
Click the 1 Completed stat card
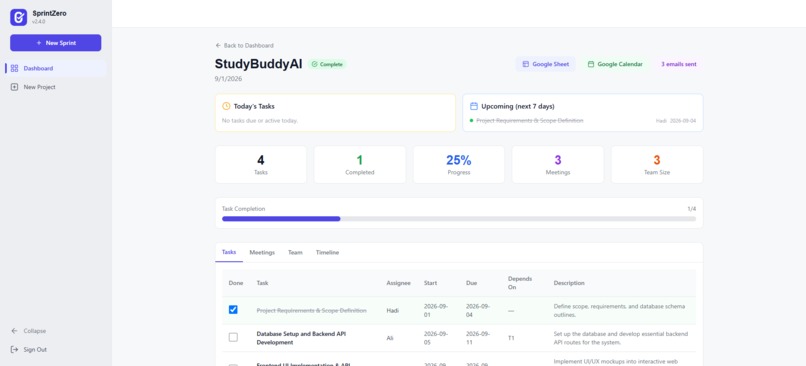click(x=360, y=164)
